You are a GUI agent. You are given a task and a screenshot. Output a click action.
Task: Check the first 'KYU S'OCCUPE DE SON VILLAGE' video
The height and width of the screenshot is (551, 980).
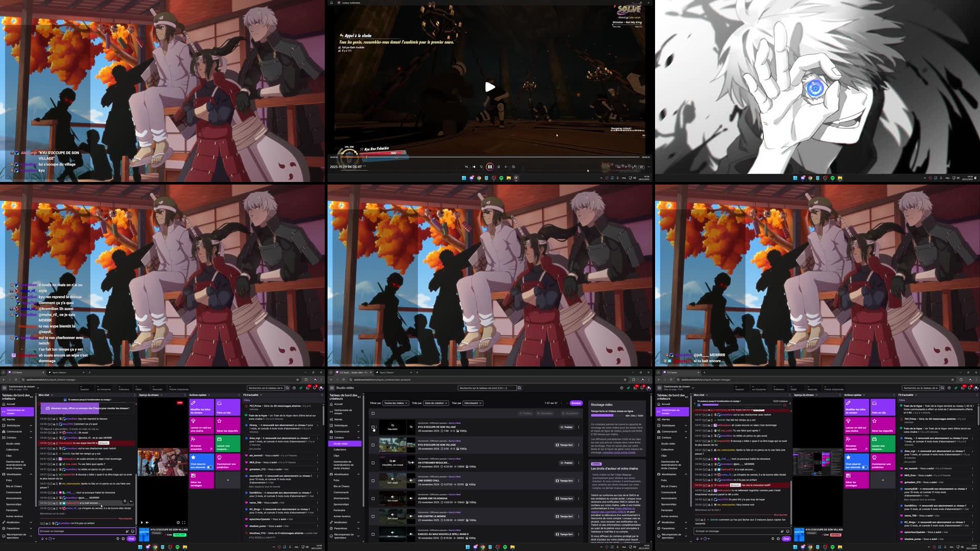tap(373, 427)
